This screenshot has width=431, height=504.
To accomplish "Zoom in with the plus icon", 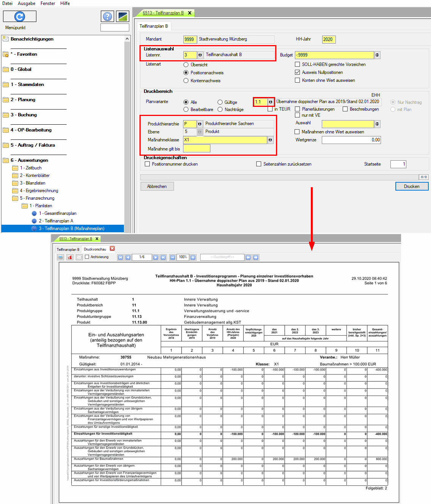I will 193,257.
